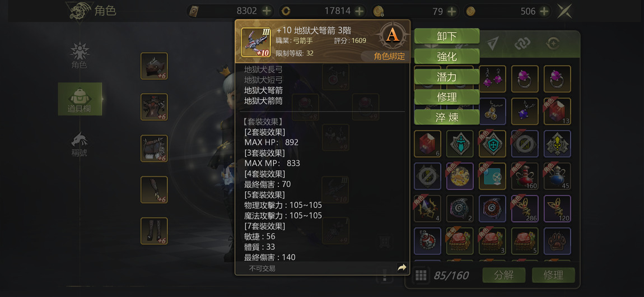This screenshot has width=644, height=297.
Task: Open the 潛力 potential option
Action: (x=447, y=77)
